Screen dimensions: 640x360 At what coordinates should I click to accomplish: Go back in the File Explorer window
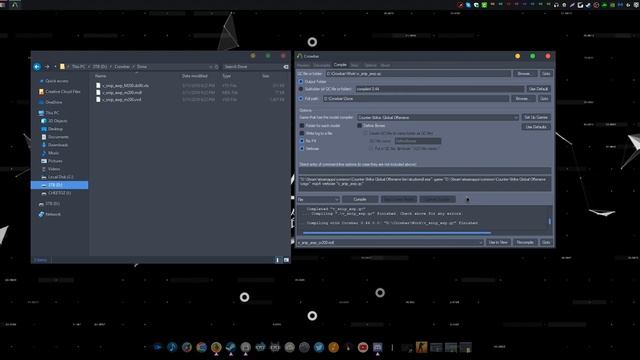pyautogui.click(x=37, y=67)
